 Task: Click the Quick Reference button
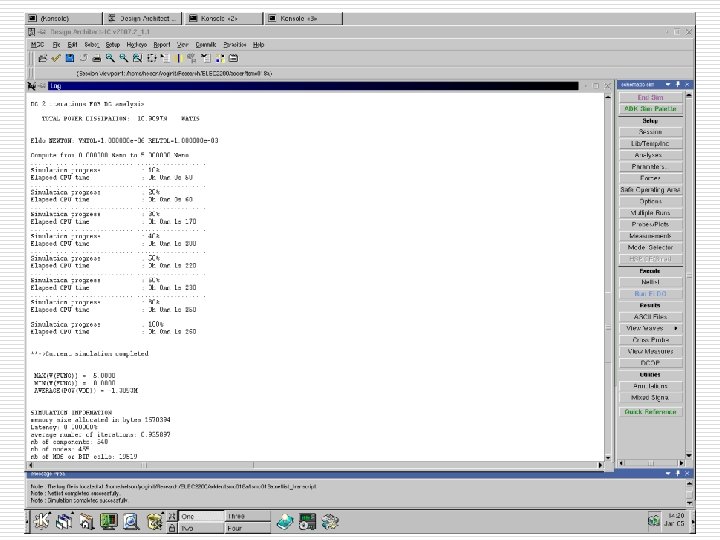tap(650, 412)
